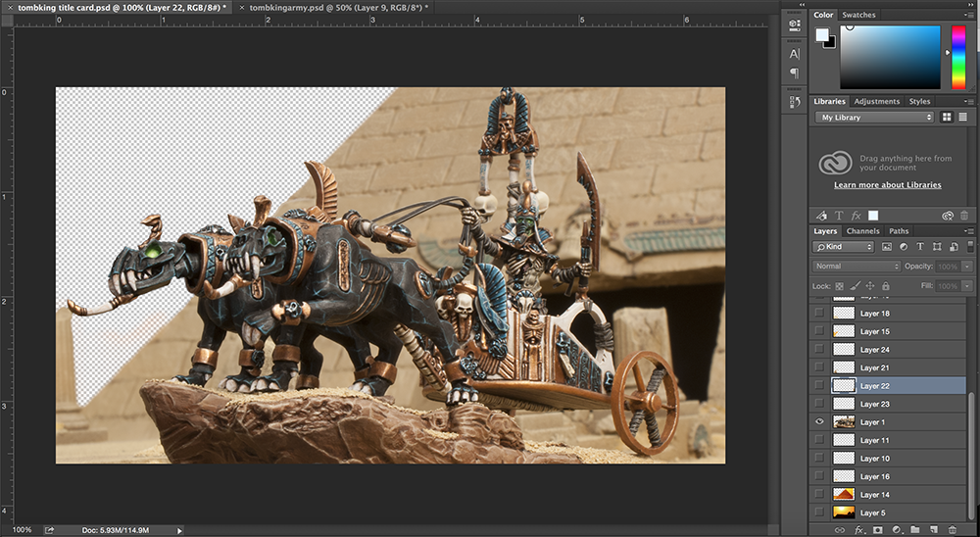The width and height of the screenshot is (980, 537).
Task: Click the link layers icon
Action: tap(839, 530)
